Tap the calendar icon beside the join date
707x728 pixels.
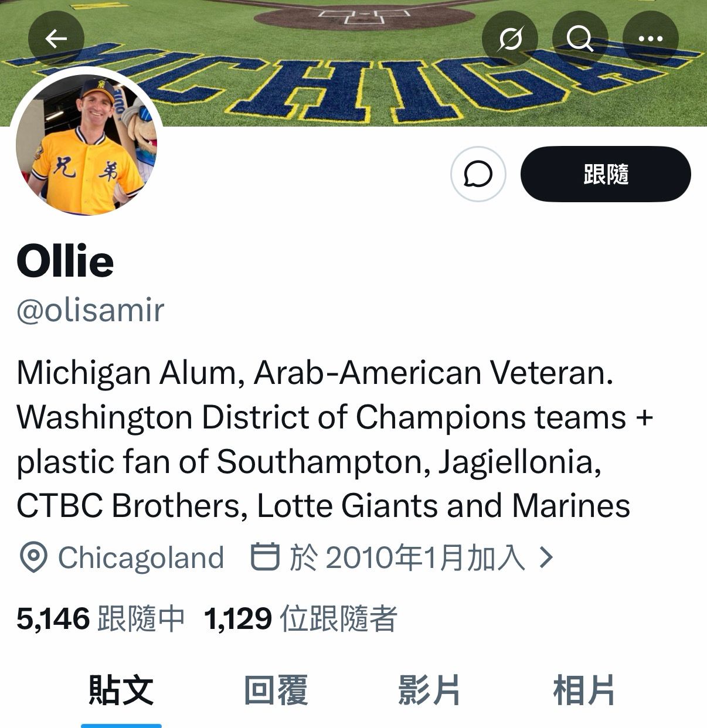[x=264, y=557]
